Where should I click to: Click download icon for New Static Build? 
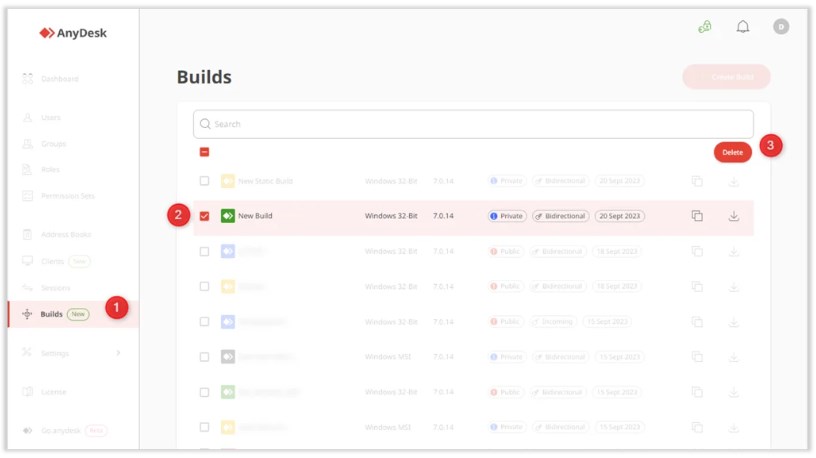pyautogui.click(x=733, y=181)
